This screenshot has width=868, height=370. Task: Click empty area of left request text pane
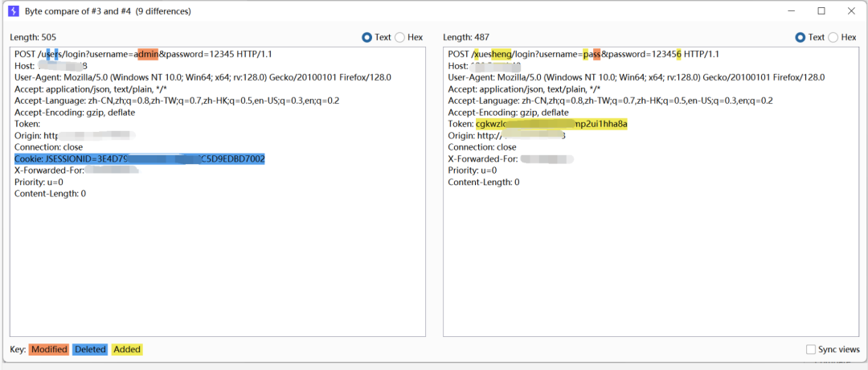point(218,266)
